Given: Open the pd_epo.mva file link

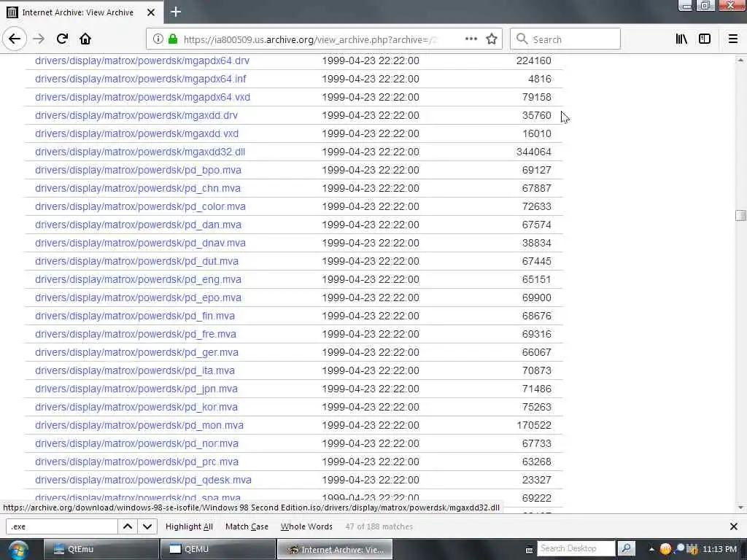Looking at the screenshot, I should [138, 297].
